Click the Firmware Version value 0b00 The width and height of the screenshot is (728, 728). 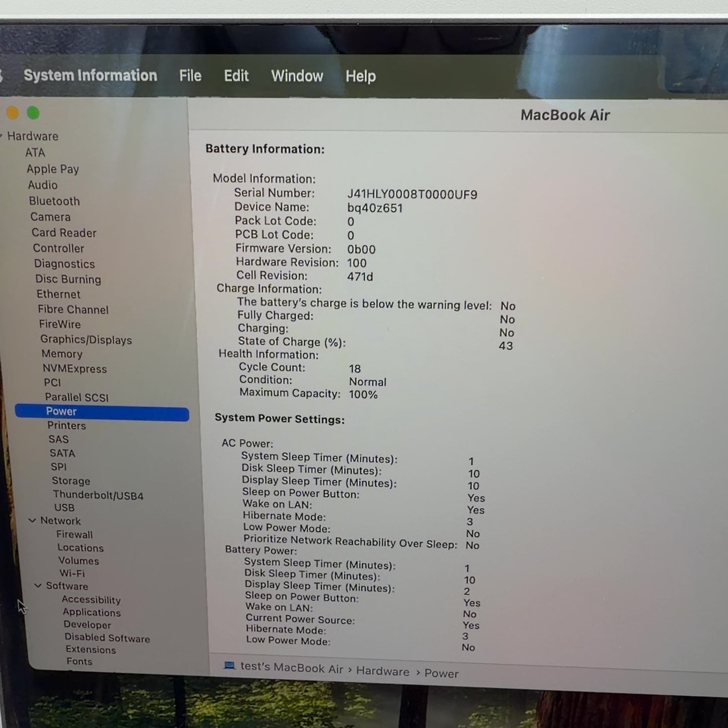pos(361,249)
